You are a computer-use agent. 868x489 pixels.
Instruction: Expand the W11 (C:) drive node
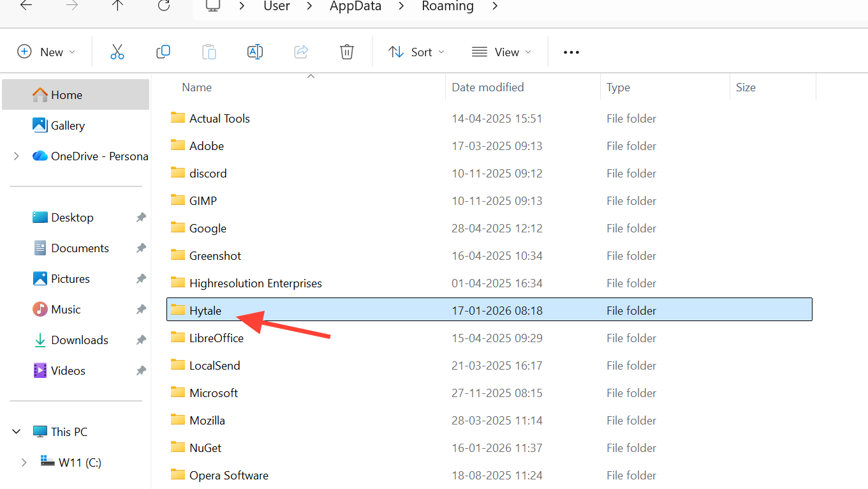coord(24,462)
